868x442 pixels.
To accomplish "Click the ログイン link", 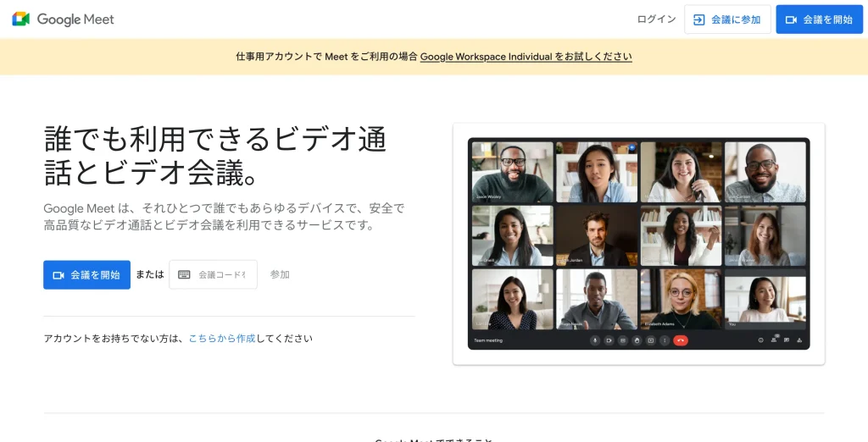I will click(x=657, y=19).
